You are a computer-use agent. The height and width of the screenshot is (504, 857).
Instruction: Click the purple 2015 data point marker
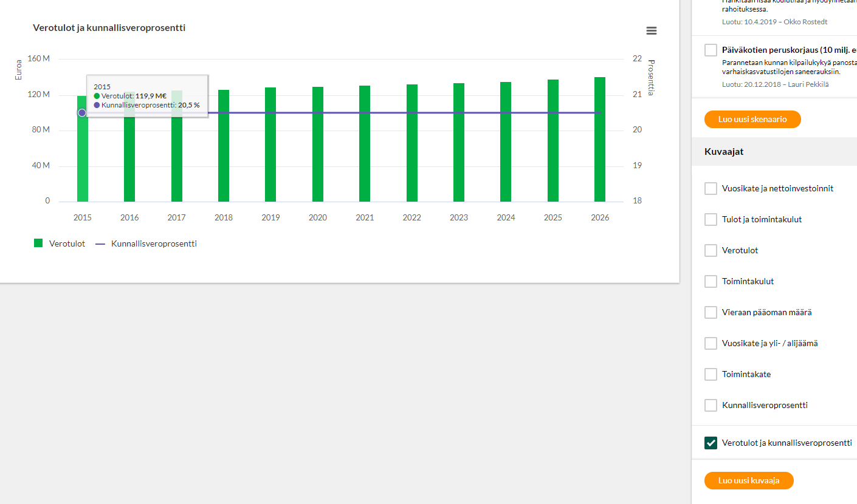pos(82,113)
